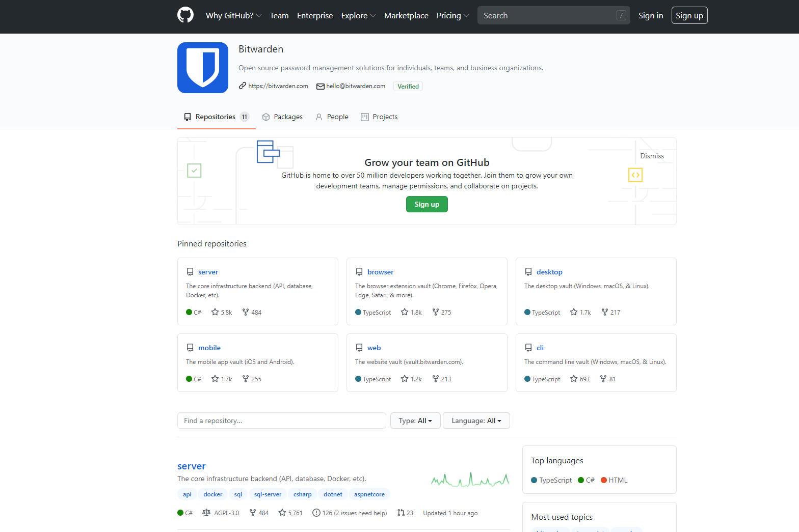799x532 pixels.
Task: Click the 5,761 stargazers icon in server row
Action: click(x=282, y=513)
